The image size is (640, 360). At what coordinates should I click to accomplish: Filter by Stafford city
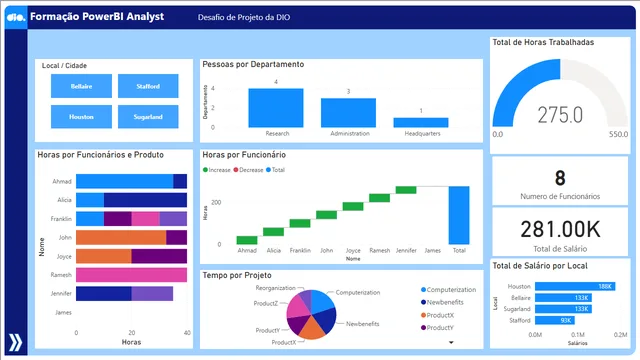[148, 86]
